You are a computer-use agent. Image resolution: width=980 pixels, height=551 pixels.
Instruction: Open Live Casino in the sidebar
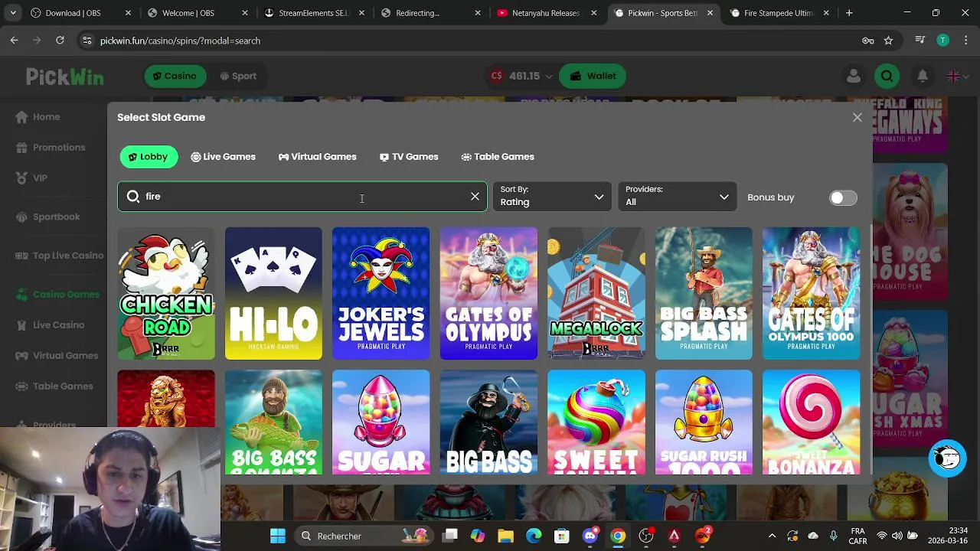click(x=50, y=324)
